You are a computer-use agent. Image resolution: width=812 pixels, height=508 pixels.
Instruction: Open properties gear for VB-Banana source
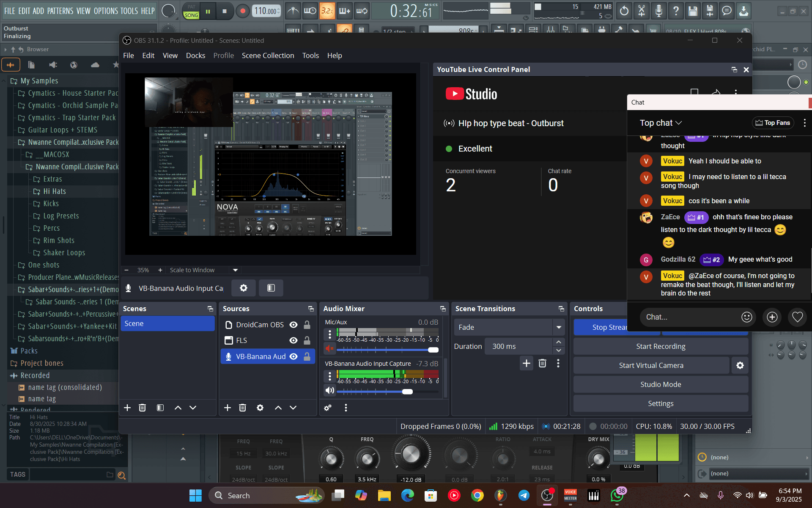(244, 288)
